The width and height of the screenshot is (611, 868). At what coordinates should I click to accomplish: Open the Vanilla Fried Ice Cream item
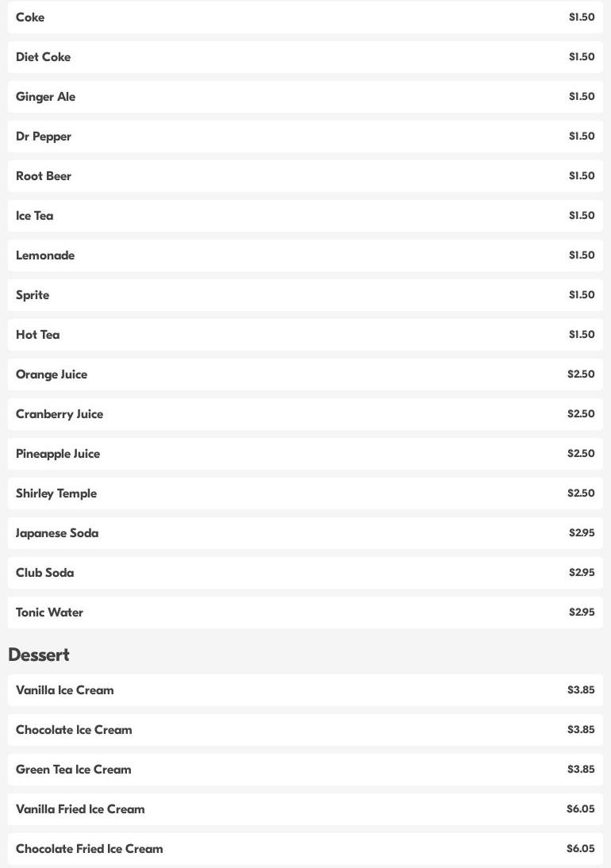click(80, 809)
